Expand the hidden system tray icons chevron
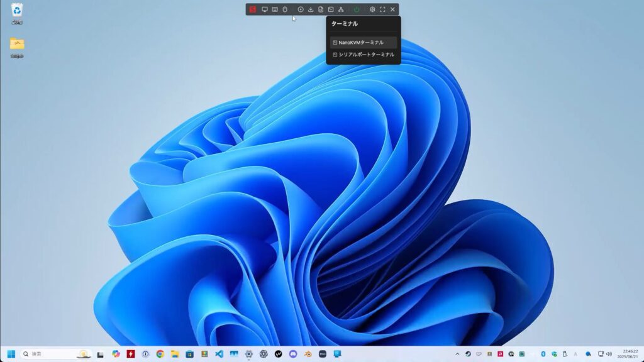This screenshot has width=644, height=362. [458, 354]
